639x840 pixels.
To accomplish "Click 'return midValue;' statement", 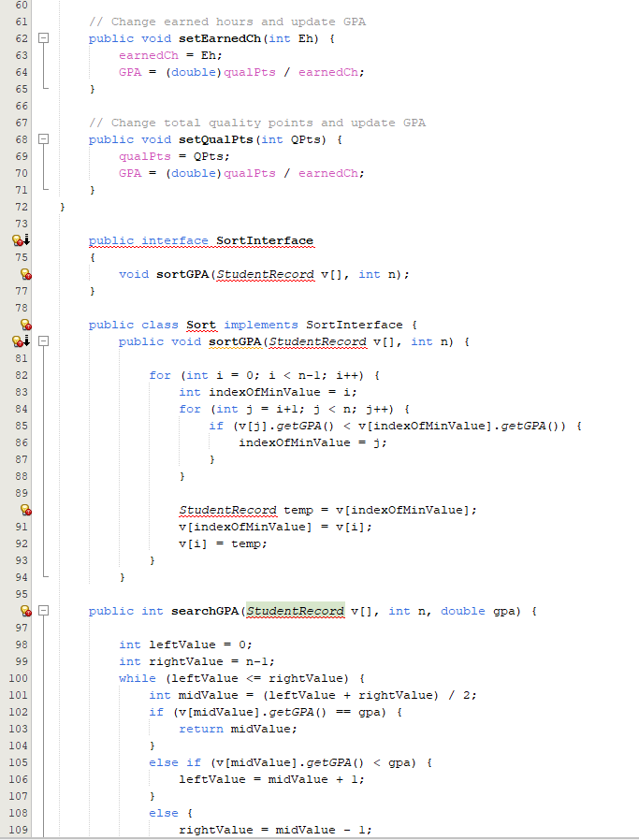I will [238, 729].
